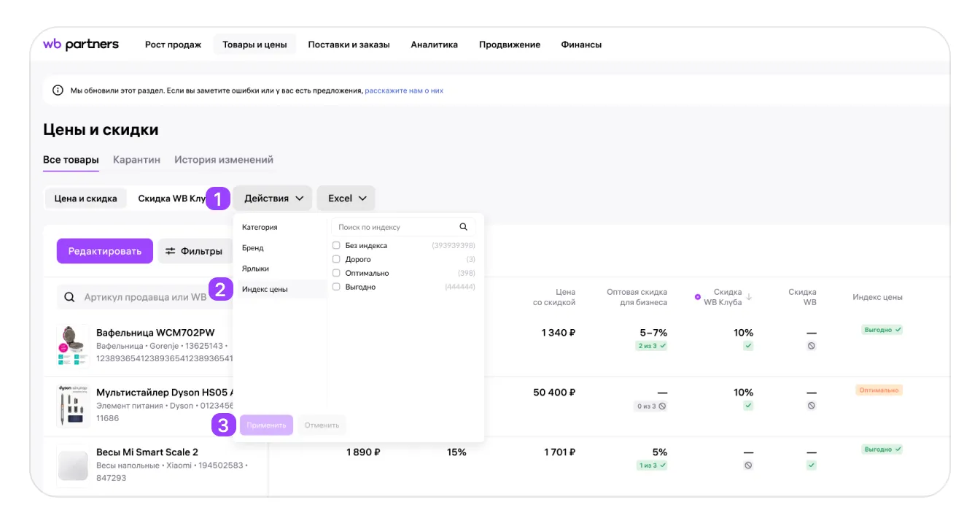The height and width of the screenshot is (524, 980).
Task: Expand the Действия dropdown
Action: (273, 199)
